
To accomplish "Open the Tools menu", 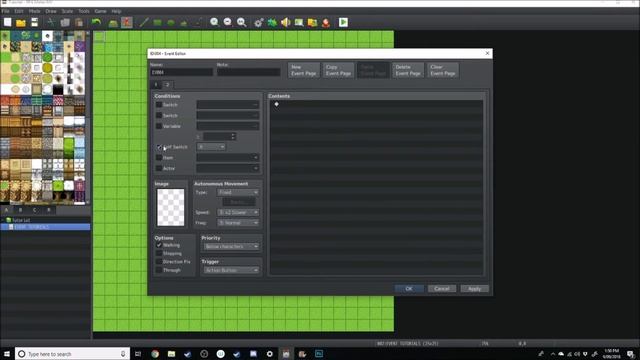I will coord(84,11).
